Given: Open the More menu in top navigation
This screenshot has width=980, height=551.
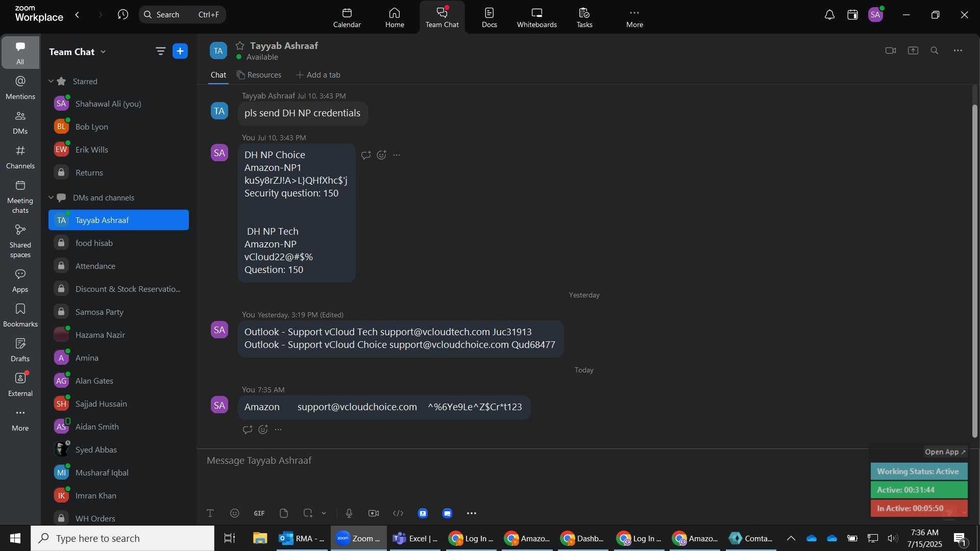Looking at the screenshot, I should [634, 17].
